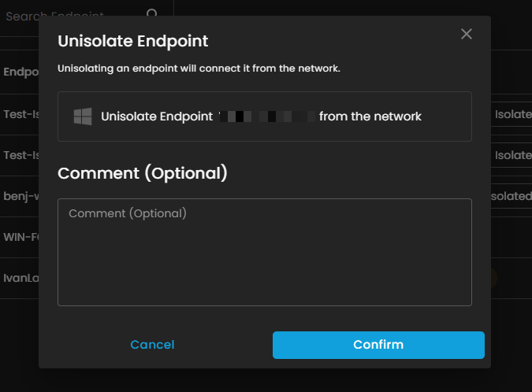Screen dimensions: 532x392
Task: Click the redacted endpoint name
Action: pyautogui.click(x=266, y=116)
